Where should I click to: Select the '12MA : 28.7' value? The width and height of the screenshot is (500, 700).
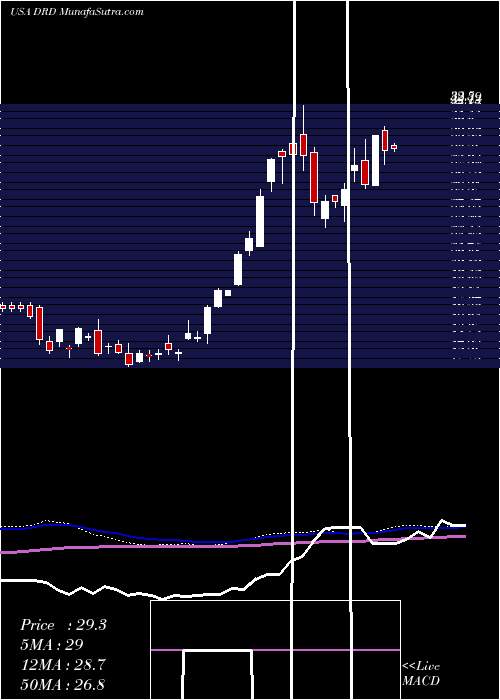pos(63,665)
